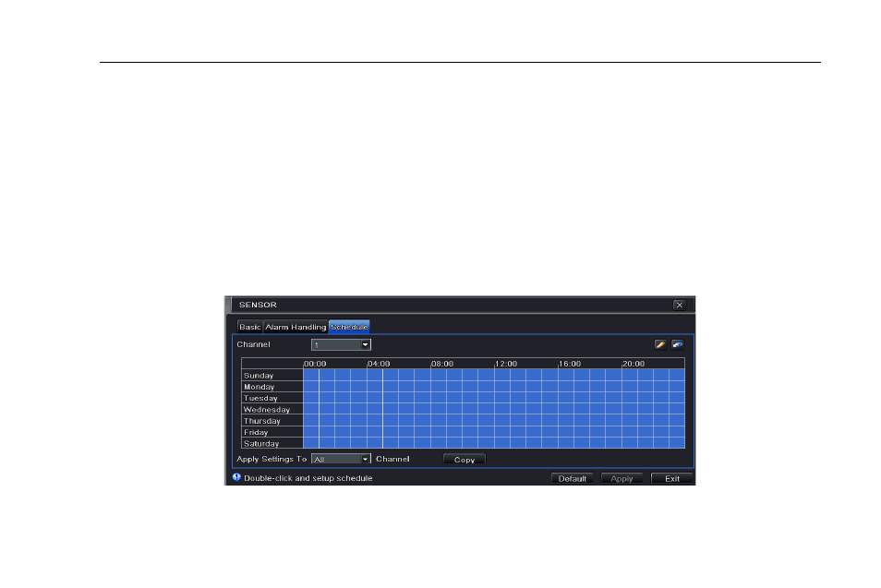
Task: Select the pencil add-schedule icon
Action: click(660, 345)
